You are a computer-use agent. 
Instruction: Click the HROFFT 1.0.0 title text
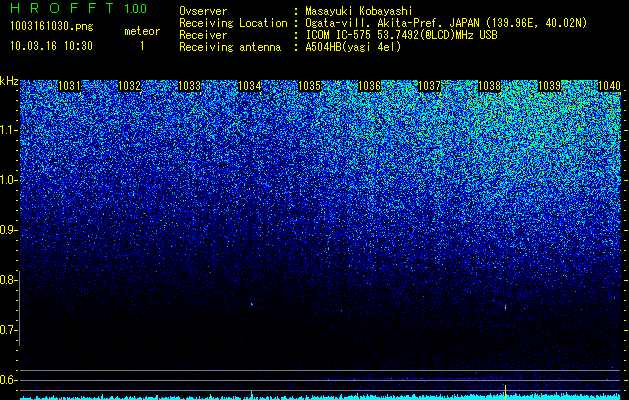(79, 8)
